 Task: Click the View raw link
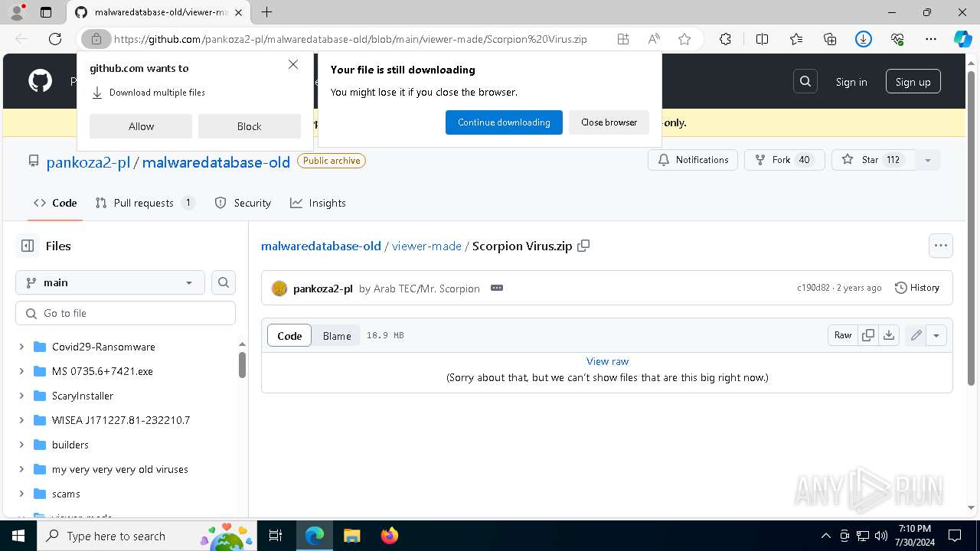pyautogui.click(x=607, y=361)
